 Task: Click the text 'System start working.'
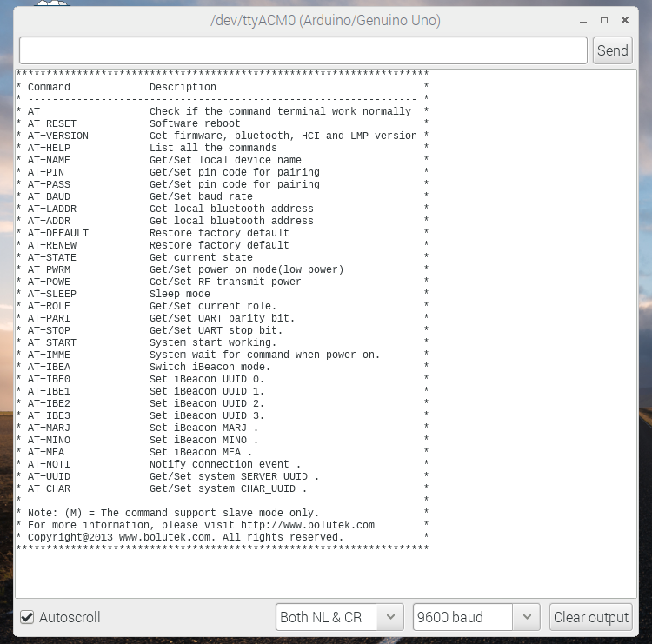click(213, 342)
